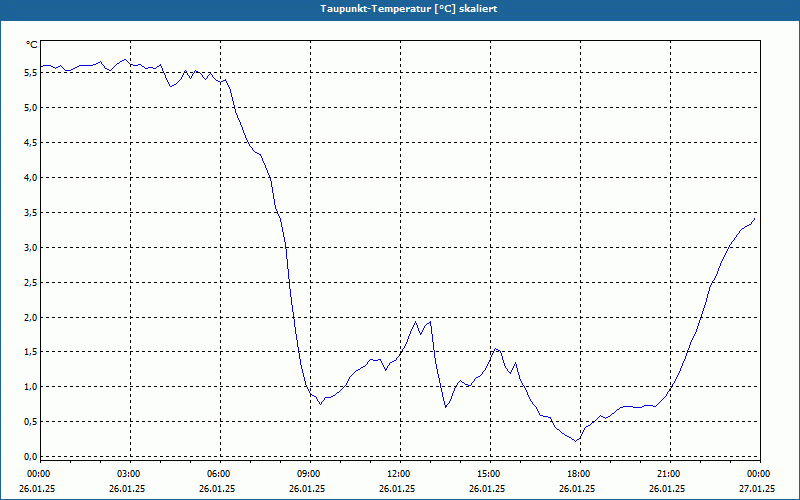
Task: Click the 18:00 time label
Action: click(580, 474)
